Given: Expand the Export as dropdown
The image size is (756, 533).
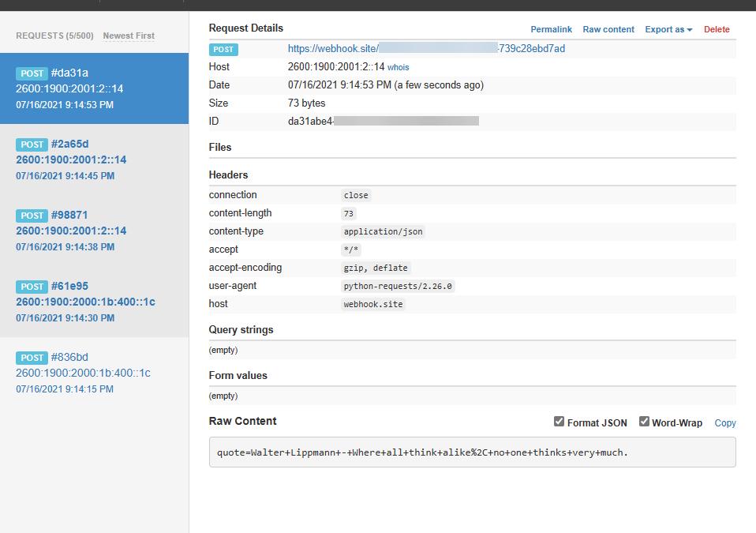Looking at the screenshot, I should (x=668, y=29).
